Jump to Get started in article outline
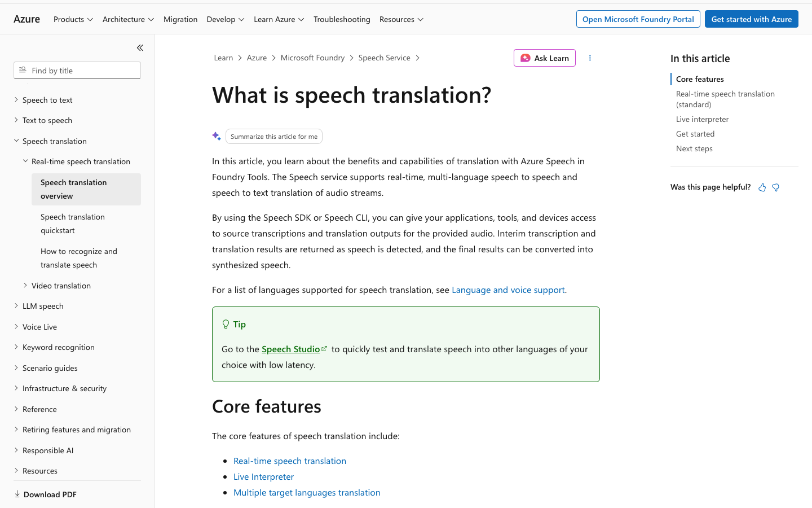The height and width of the screenshot is (508, 812). tap(695, 134)
